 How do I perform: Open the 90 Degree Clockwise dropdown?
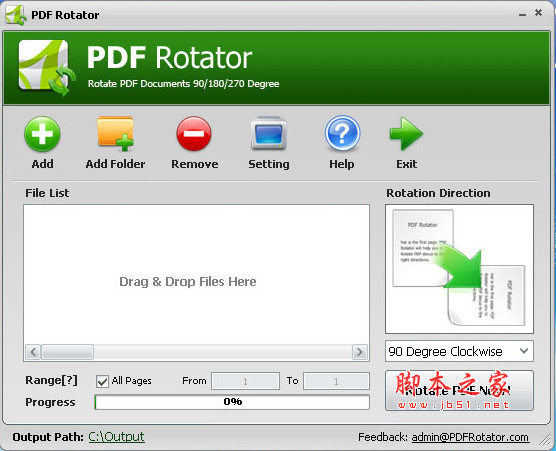point(459,351)
